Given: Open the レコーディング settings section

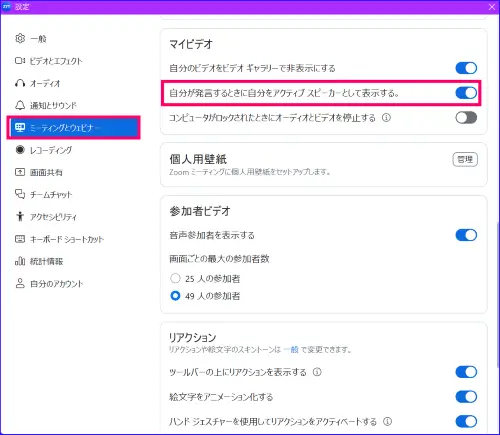Looking at the screenshot, I should 73,150.
